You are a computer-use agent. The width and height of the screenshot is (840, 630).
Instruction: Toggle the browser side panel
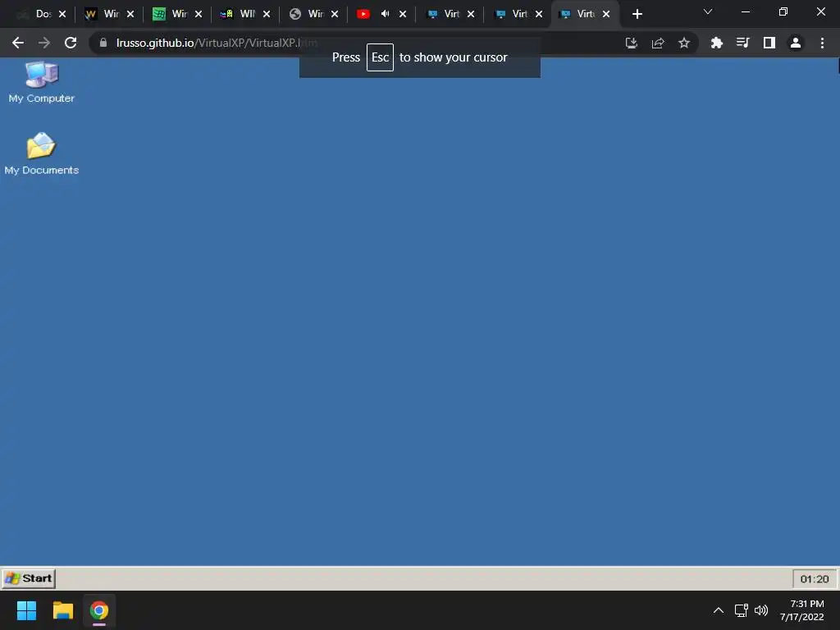(769, 43)
